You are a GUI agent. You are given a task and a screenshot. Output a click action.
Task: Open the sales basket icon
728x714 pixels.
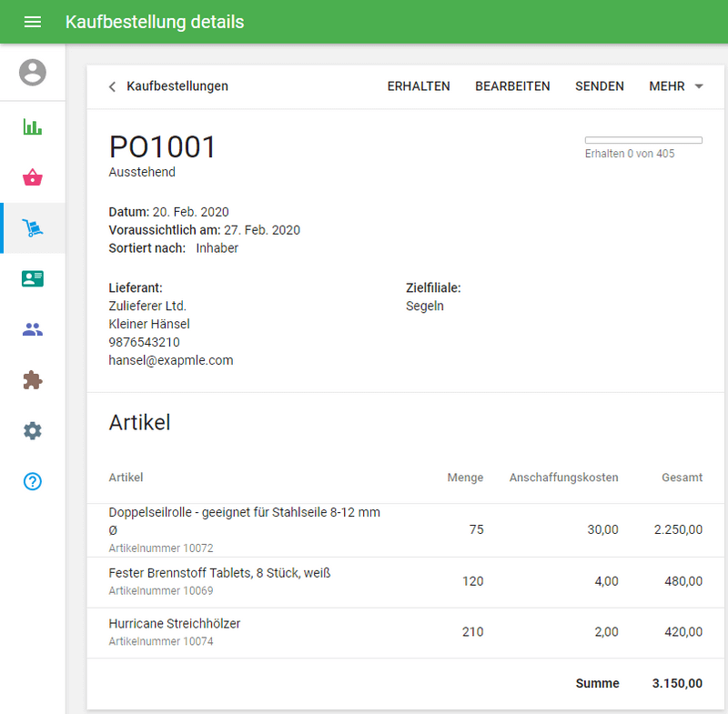33,177
